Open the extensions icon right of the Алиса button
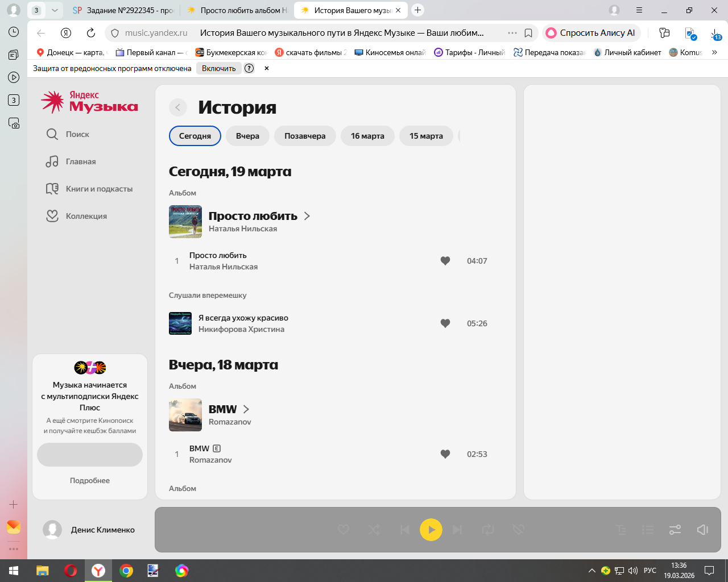Viewport: 728px width, 582px height. click(664, 33)
